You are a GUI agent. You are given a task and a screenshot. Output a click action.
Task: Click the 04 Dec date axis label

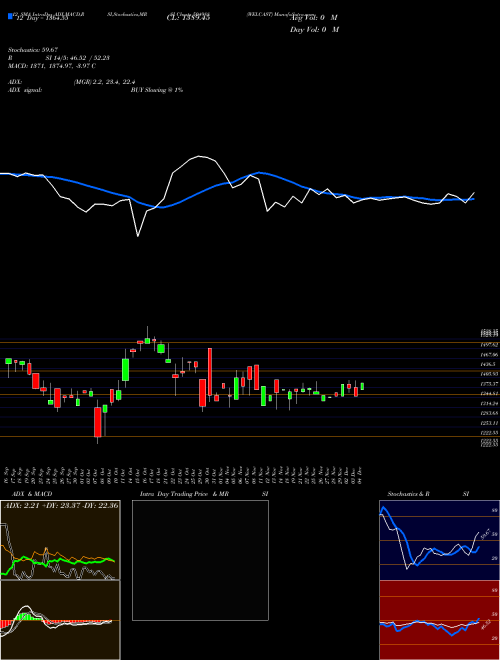point(362,474)
